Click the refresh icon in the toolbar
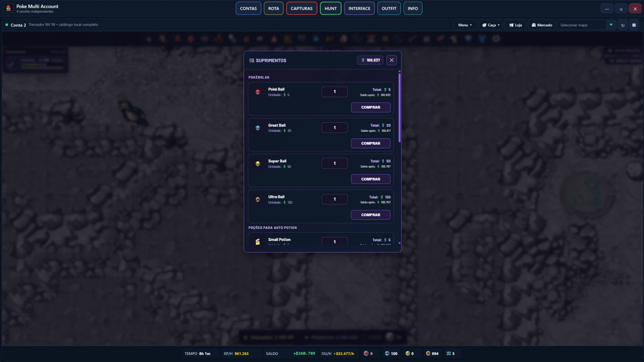This screenshot has height=362, width=644. pyautogui.click(x=623, y=25)
